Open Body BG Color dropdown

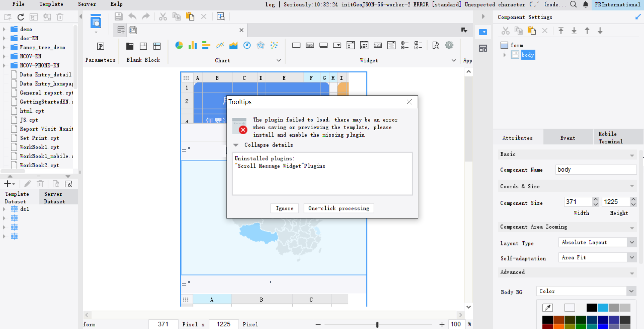pyautogui.click(x=632, y=291)
